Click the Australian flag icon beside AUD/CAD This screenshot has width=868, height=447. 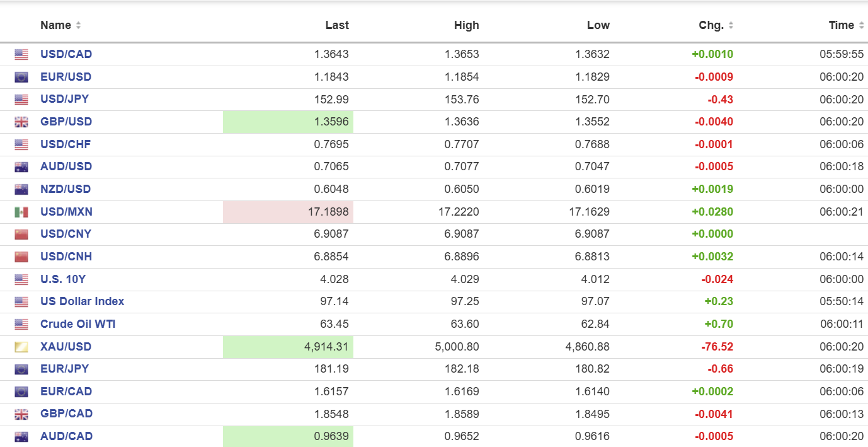coord(21,436)
